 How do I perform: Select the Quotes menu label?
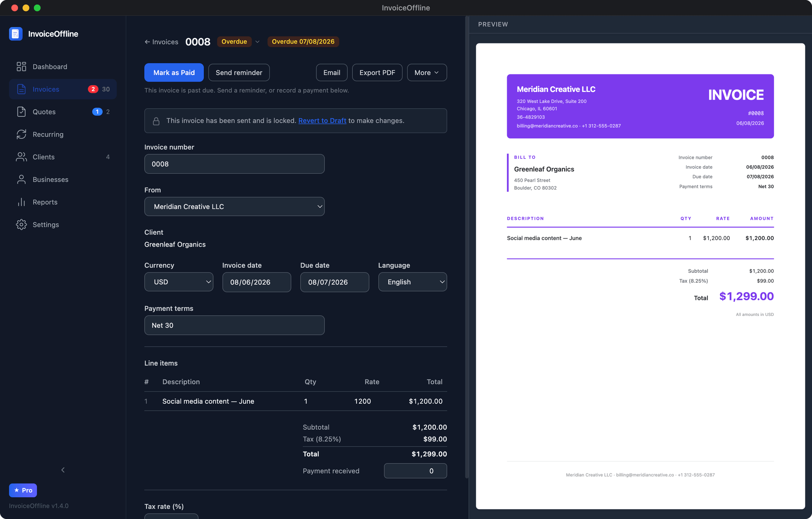(x=44, y=112)
